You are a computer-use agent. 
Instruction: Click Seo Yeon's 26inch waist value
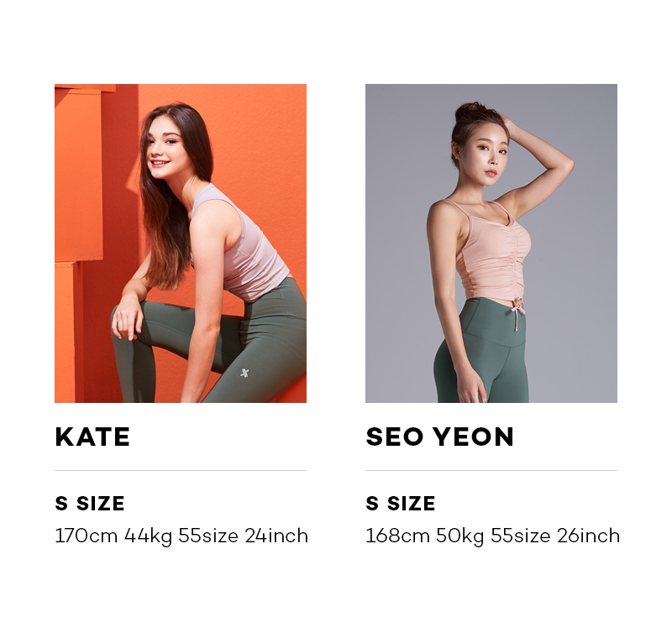[x=589, y=536]
